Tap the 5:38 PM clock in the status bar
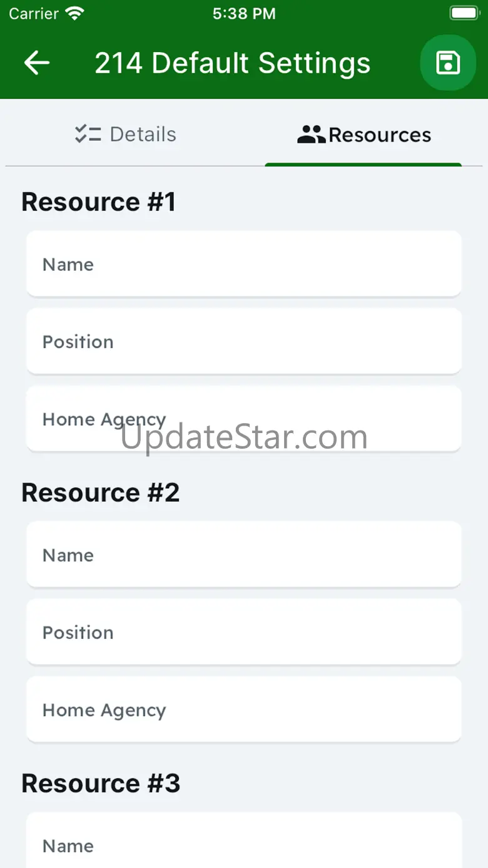Viewport: 488px width, 868px height. coord(244,14)
